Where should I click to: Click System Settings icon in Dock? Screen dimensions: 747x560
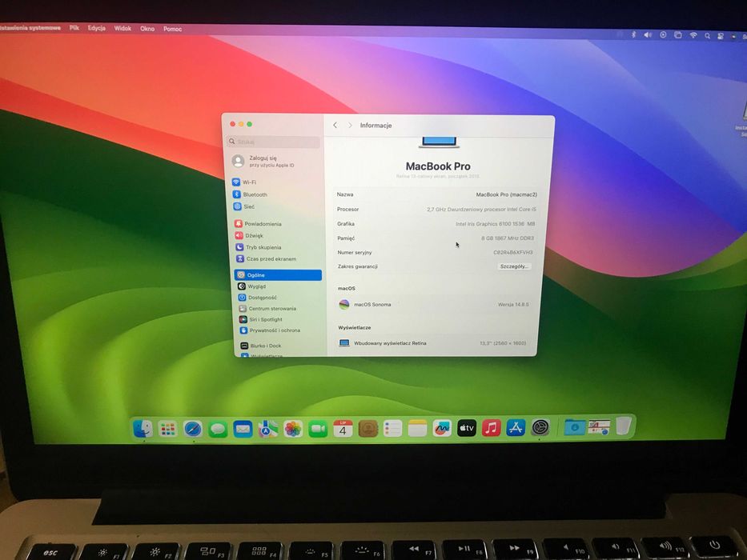540,427
